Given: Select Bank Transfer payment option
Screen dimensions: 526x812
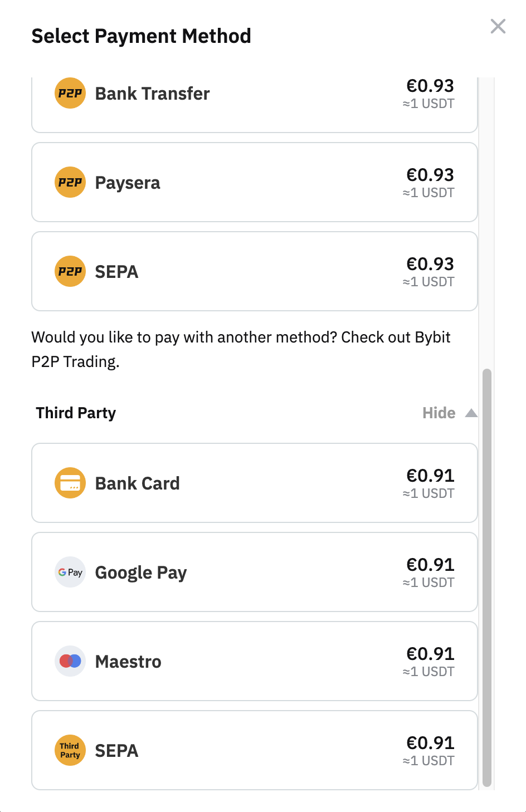Looking at the screenshot, I should click(x=255, y=105).
